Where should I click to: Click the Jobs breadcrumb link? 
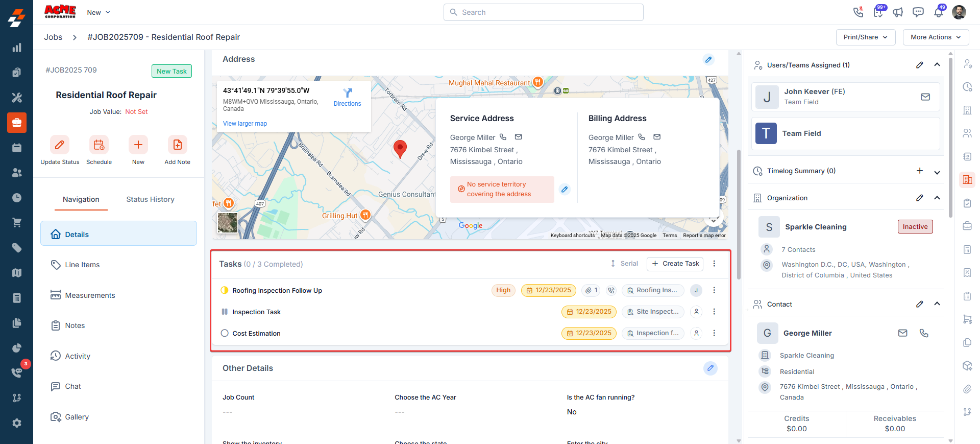53,37
